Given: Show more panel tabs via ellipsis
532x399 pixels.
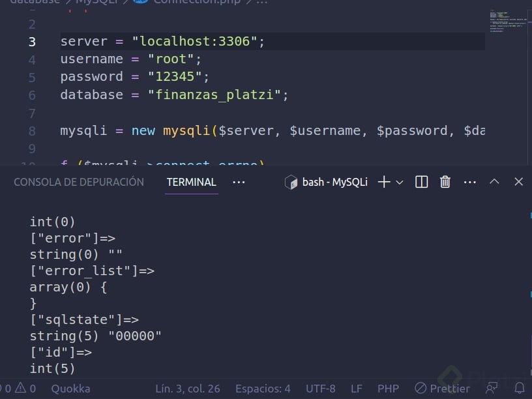Looking at the screenshot, I should (x=239, y=182).
